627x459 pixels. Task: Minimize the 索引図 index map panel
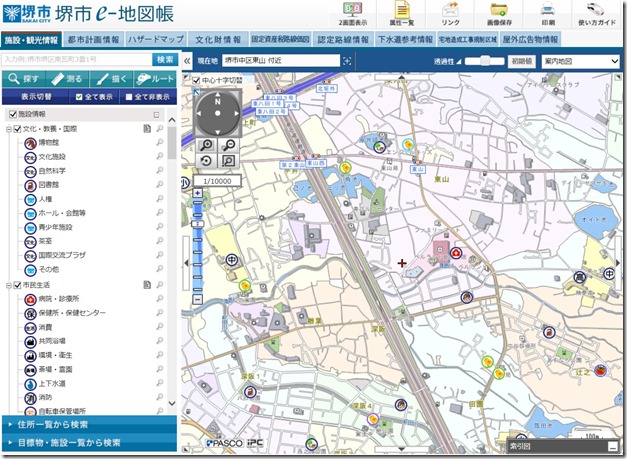coord(612,446)
